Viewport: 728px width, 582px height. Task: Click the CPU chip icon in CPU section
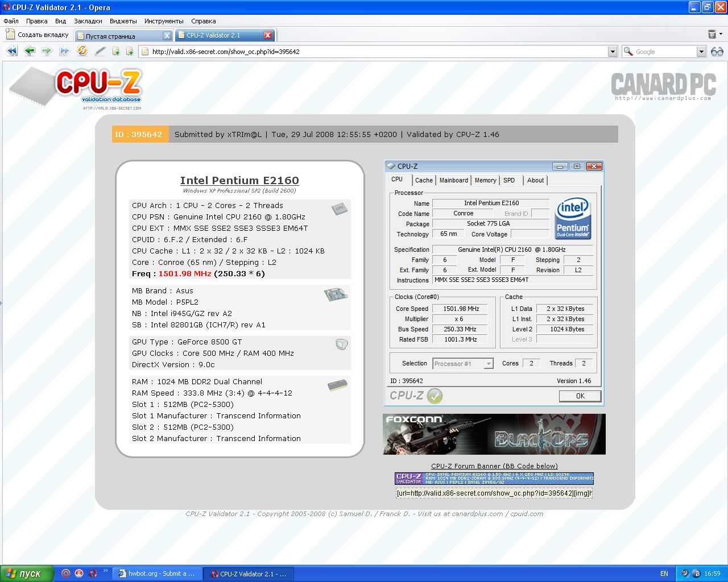(x=340, y=209)
